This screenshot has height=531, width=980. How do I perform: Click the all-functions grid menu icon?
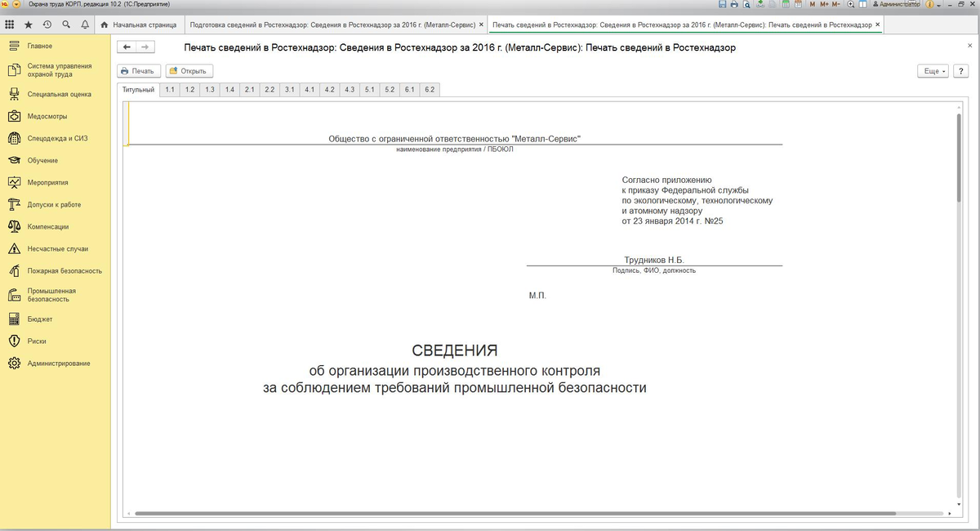click(x=10, y=25)
